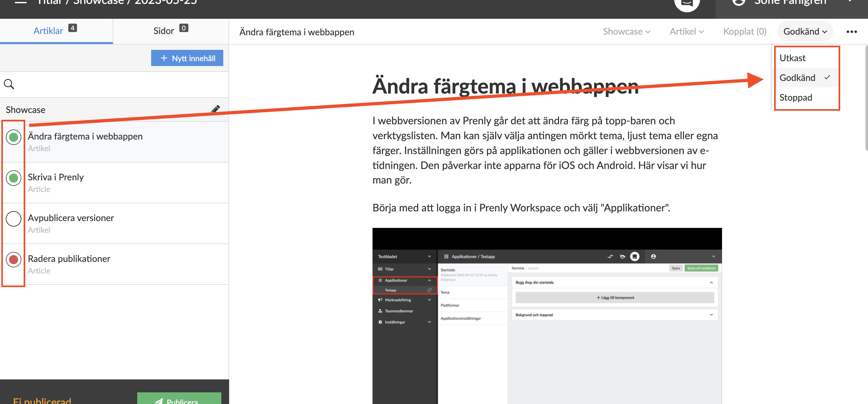This screenshot has width=868, height=404.
Task: Select Stoppad from status menu
Action: [796, 97]
